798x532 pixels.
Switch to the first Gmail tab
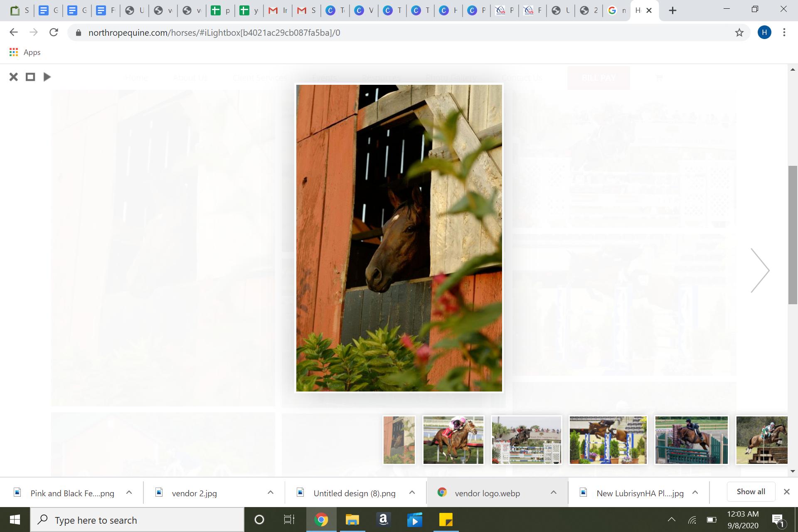click(x=278, y=10)
